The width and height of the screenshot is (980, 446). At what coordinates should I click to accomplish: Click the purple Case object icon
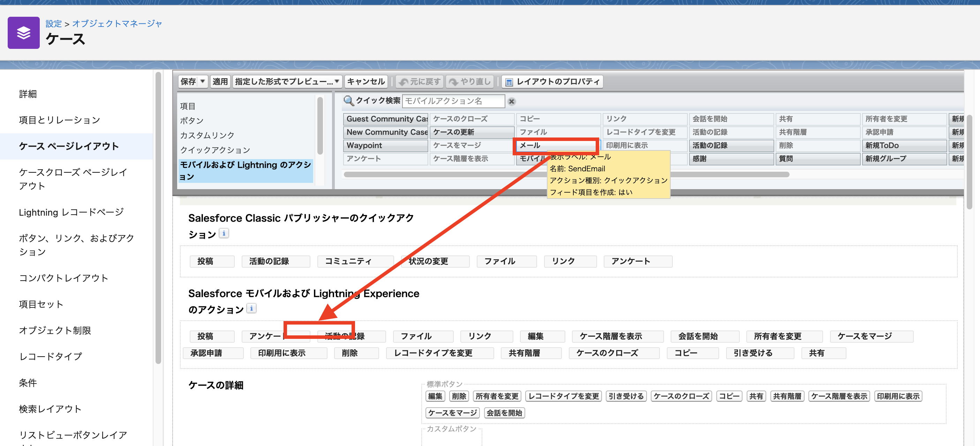point(24,33)
